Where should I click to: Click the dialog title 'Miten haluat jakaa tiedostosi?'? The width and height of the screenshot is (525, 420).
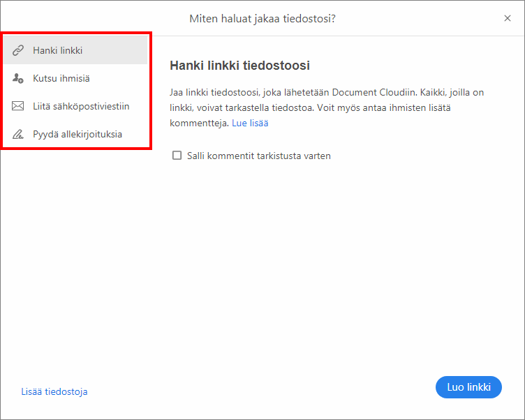click(262, 18)
